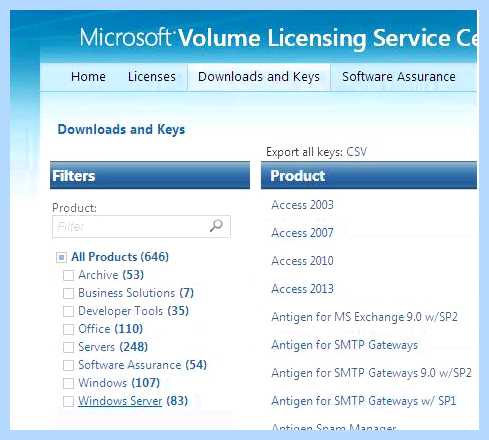Open the Access 2003 product entry
Viewport: 489px width, 440px height.
(302, 205)
